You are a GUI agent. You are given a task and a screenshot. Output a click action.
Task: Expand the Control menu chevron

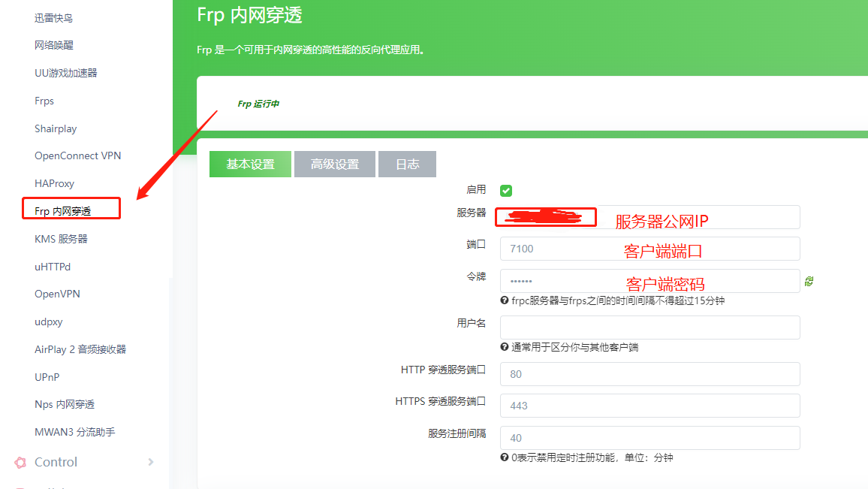[151, 462]
